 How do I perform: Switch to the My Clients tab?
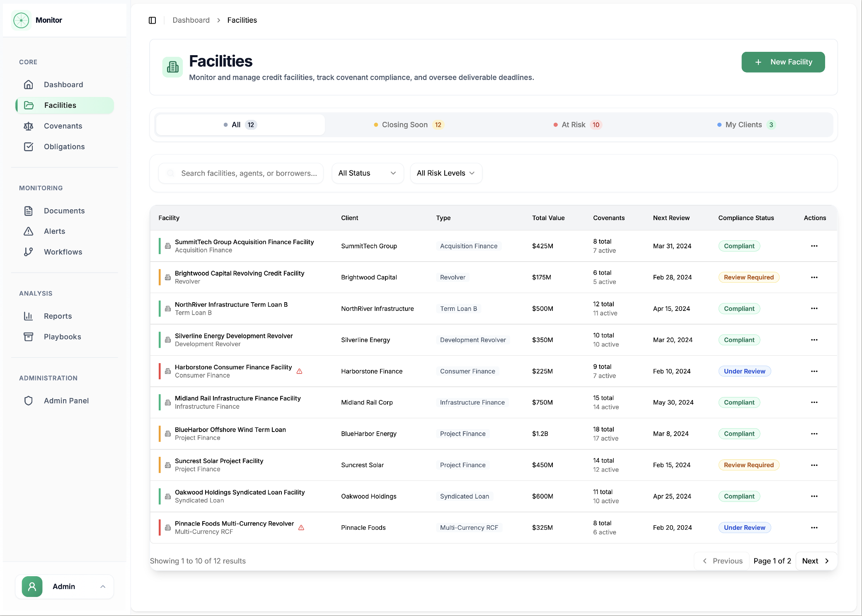click(745, 124)
